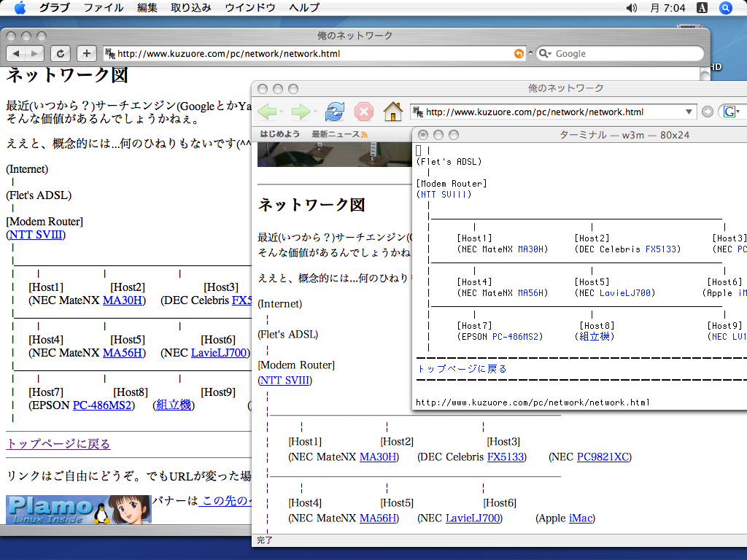The height and width of the screenshot is (560, 747).
Task: Click the Safari Google search field
Action: (619, 53)
